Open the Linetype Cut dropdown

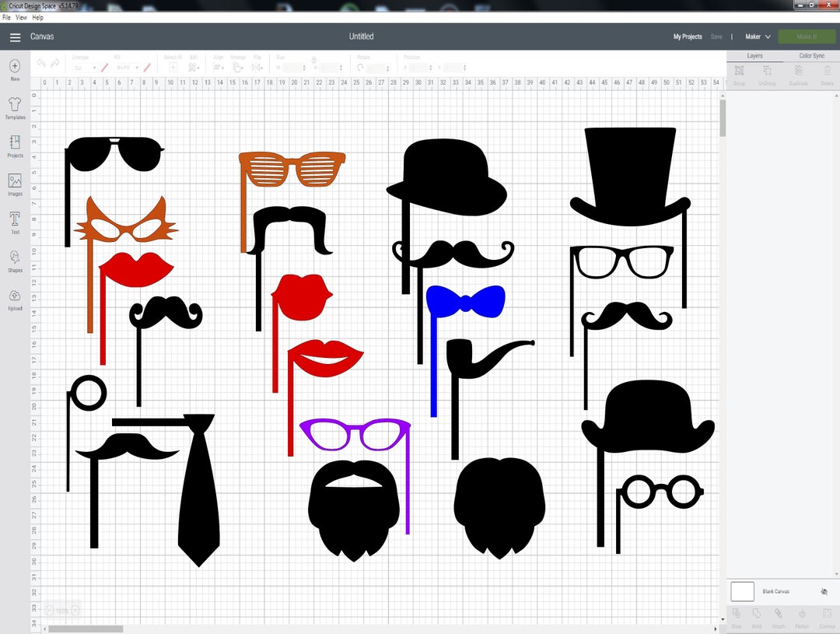point(84,66)
